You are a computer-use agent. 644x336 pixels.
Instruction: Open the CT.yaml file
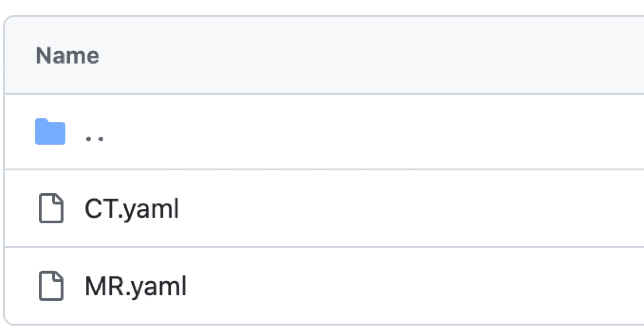[x=132, y=209]
